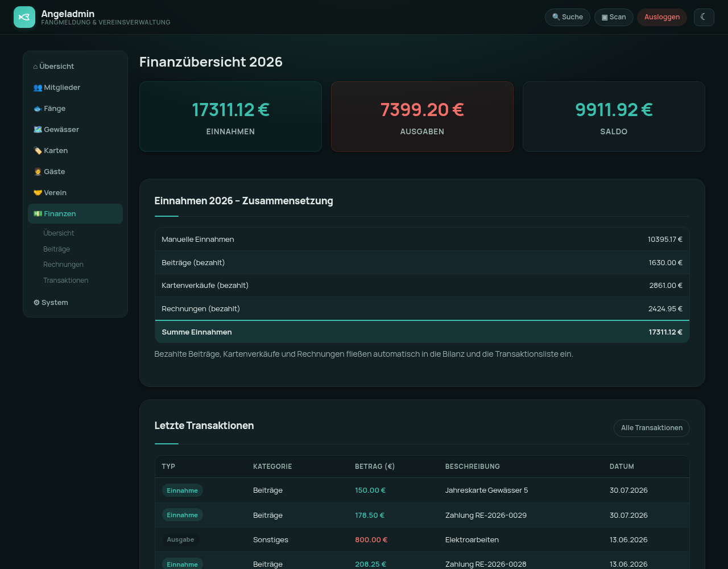This screenshot has height=569, width=728.
Task: Open the System menu entry
Action: point(75,303)
